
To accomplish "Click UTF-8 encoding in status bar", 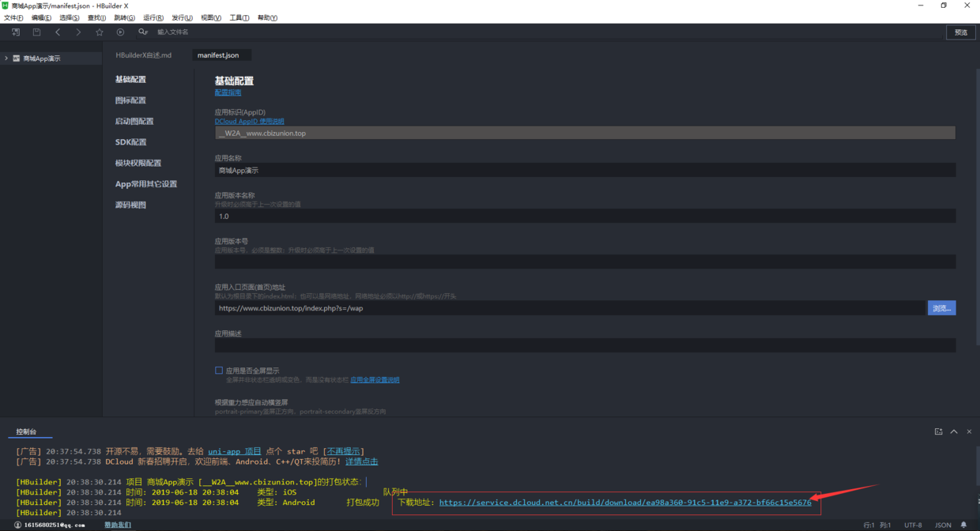I will (913, 525).
